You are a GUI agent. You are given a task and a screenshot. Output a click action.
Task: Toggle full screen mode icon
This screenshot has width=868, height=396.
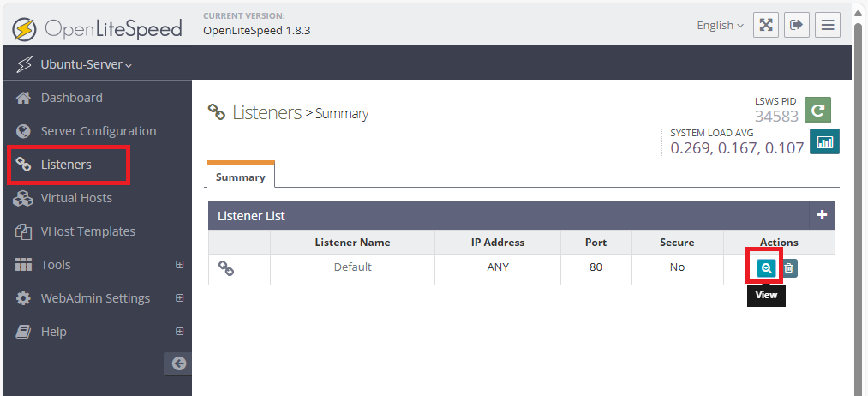point(766,26)
